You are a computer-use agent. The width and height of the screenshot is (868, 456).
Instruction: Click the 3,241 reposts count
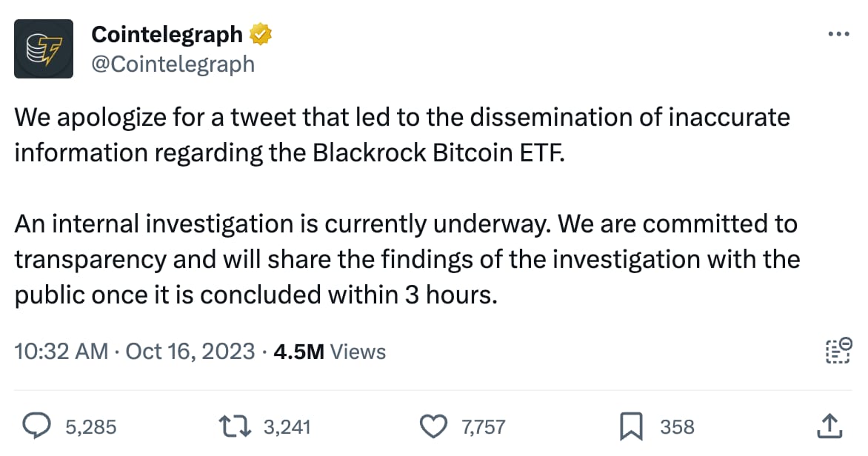(287, 427)
